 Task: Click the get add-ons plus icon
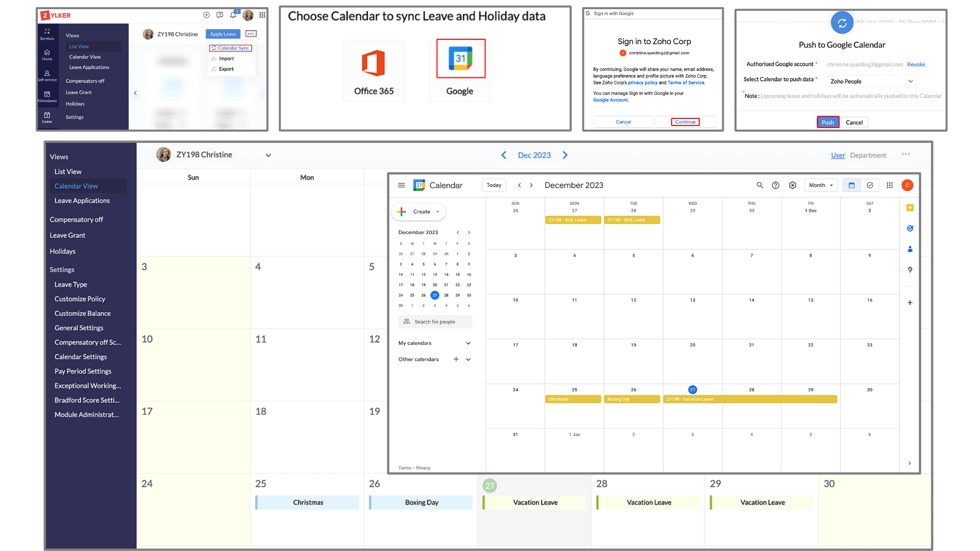[910, 303]
